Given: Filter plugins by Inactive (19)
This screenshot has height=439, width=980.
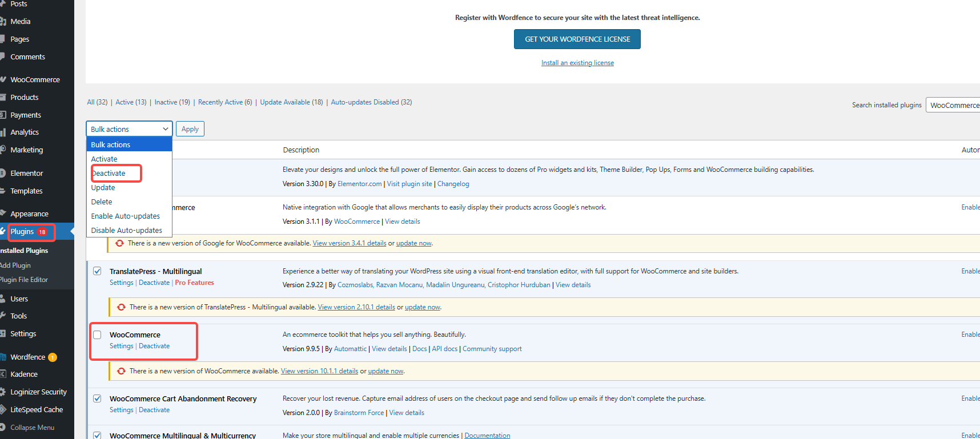Looking at the screenshot, I should [172, 102].
